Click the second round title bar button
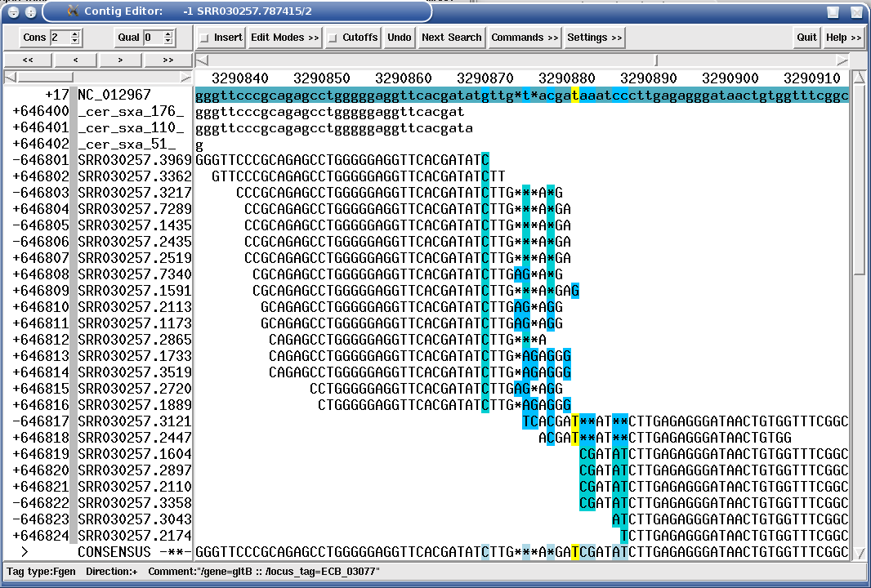The height and width of the screenshot is (588, 871). (x=31, y=11)
